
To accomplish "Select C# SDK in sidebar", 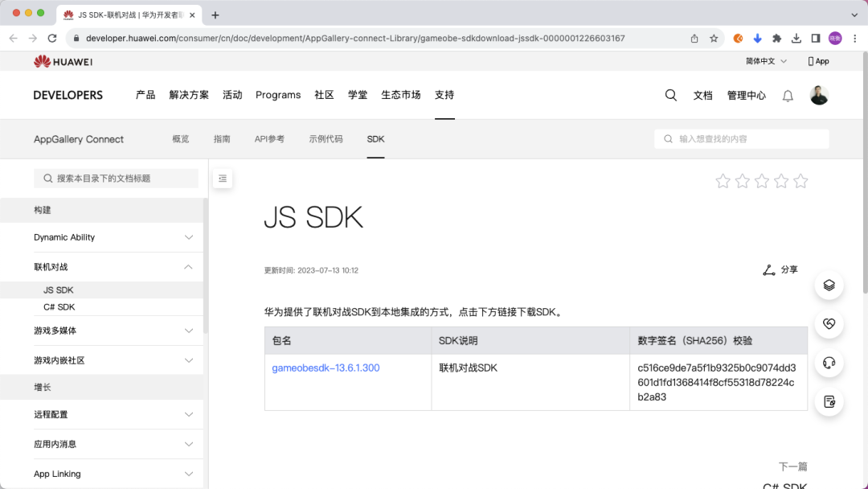I will coord(59,307).
